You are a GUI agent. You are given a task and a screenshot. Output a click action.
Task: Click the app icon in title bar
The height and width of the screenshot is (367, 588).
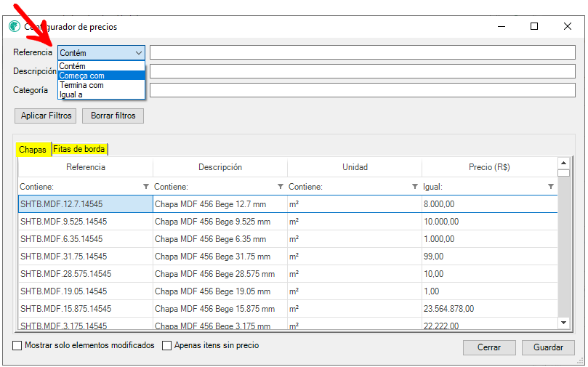click(15, 26)
